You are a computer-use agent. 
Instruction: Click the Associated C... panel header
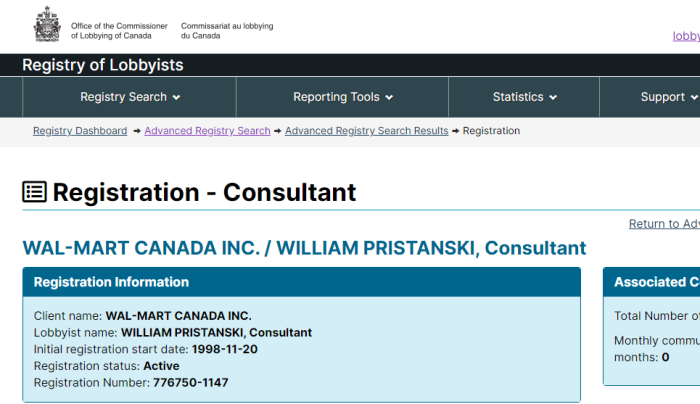[651, 282]
